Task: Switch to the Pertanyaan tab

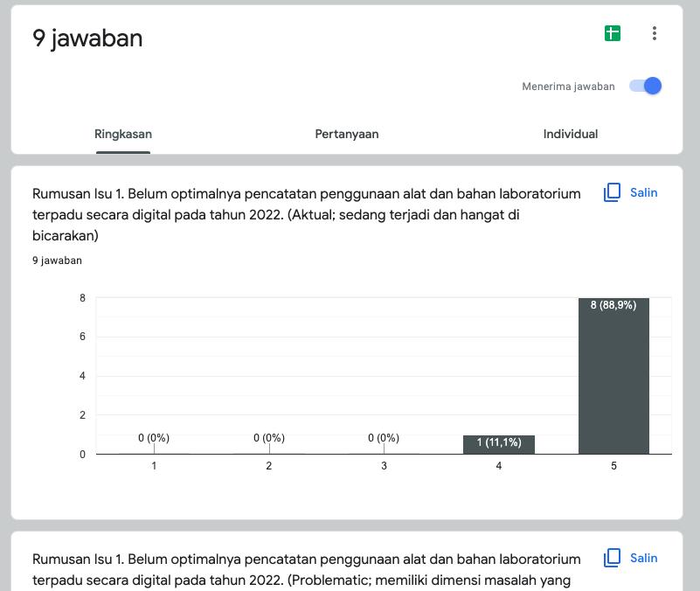Action: (347, 134)
